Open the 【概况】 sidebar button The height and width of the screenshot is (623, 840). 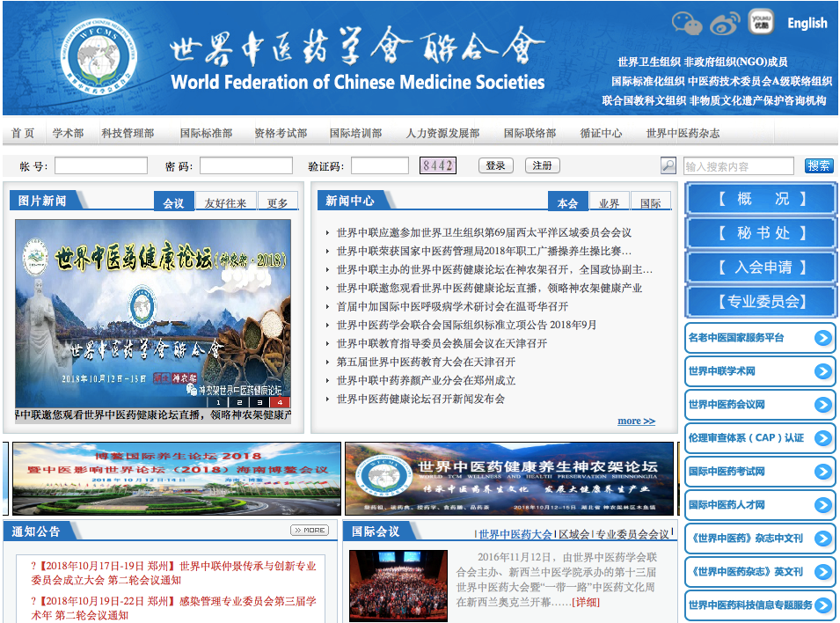point(761,199)
